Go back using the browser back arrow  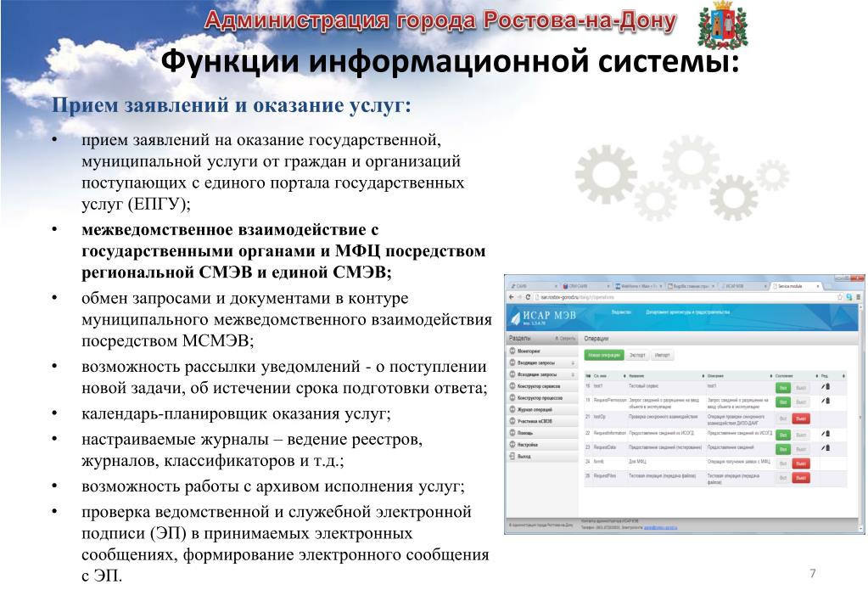(512, 297)
